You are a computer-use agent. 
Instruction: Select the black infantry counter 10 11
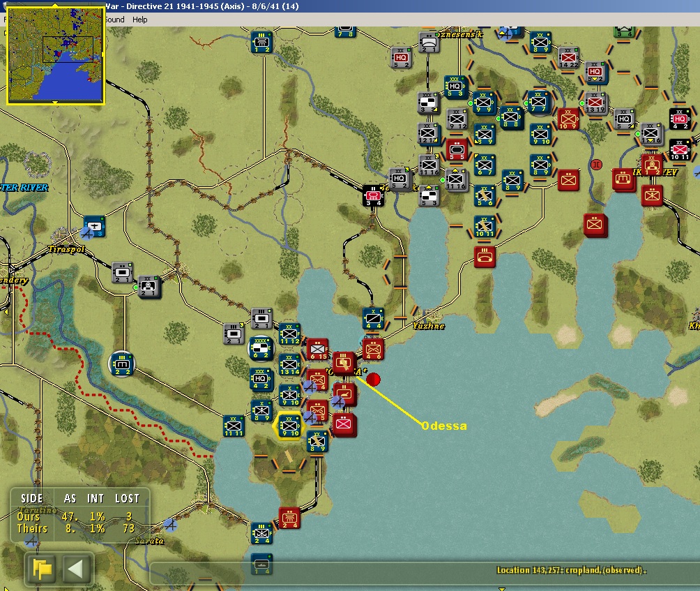click(x=680, y=149)
